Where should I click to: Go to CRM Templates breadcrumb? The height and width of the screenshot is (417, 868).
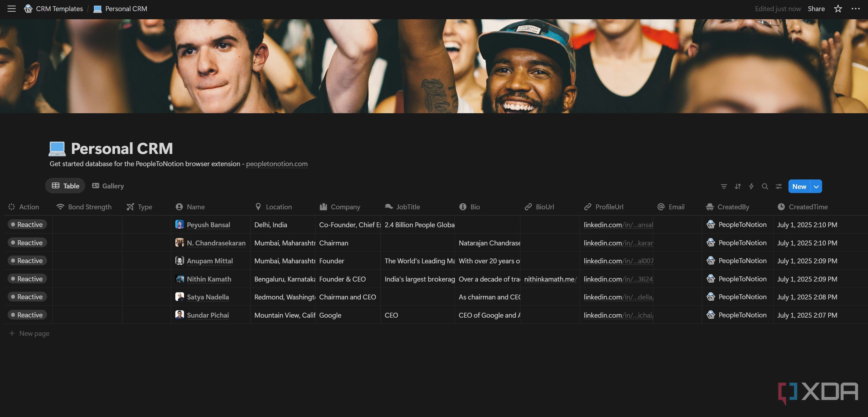pos(53,9)
